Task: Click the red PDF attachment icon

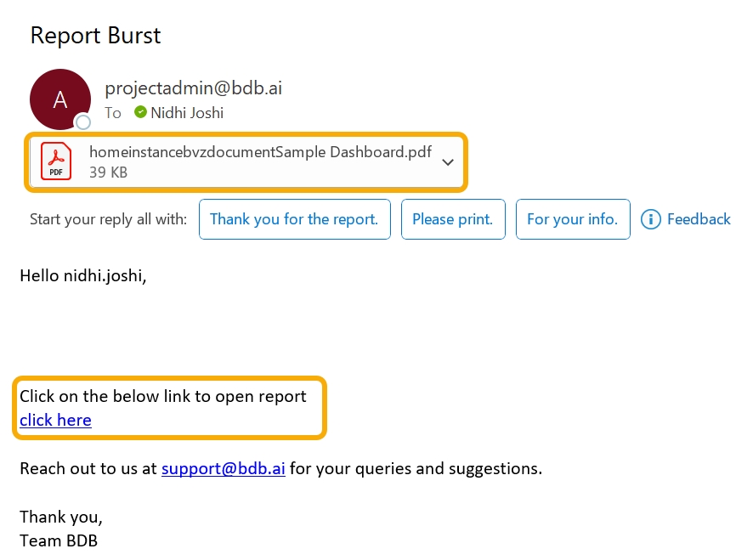Action: (x=56, y=161)
